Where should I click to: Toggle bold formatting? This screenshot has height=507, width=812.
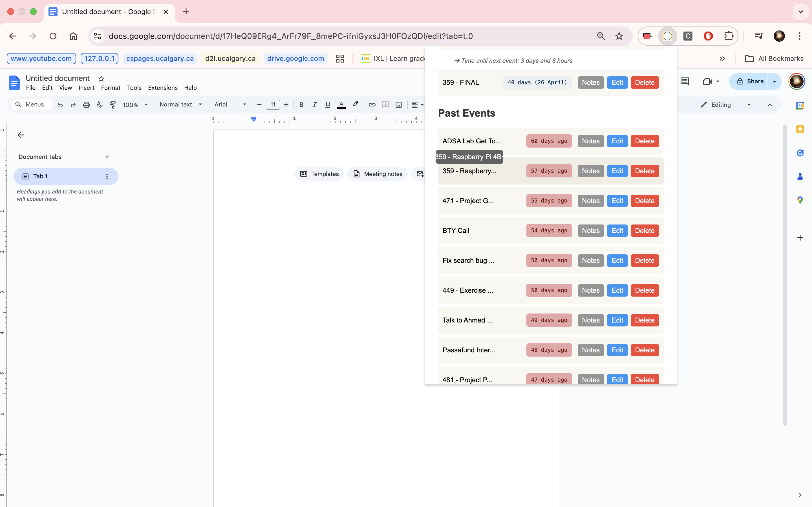[301, 104]
